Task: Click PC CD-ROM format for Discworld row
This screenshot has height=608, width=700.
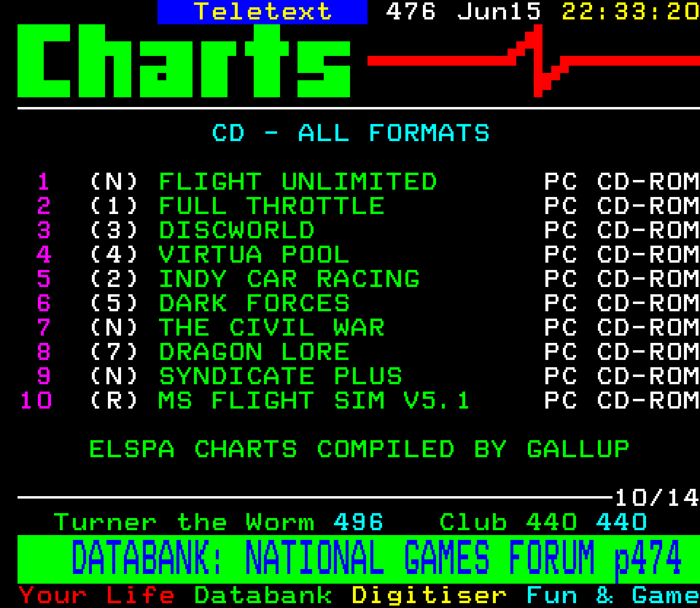Action: (x=622, y=231)
